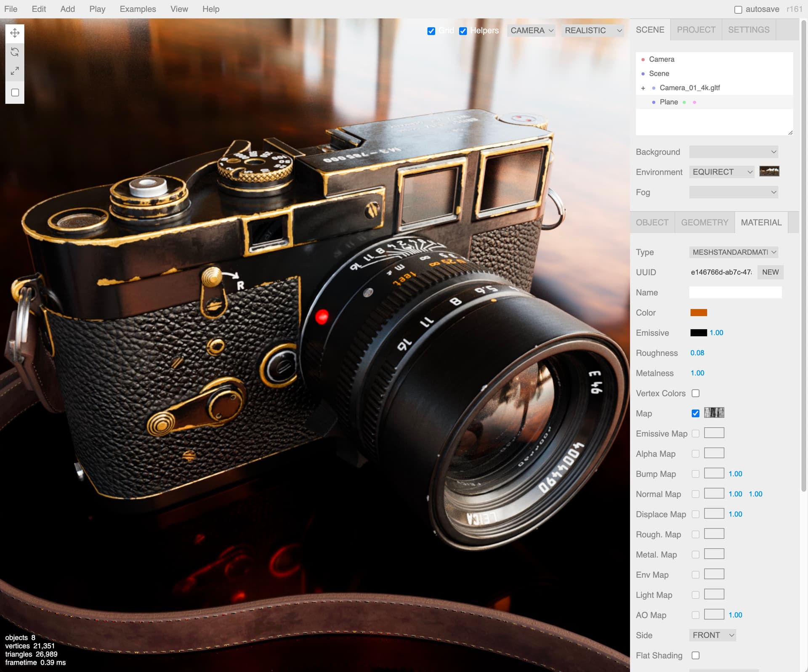Toggle the local space checkbox in toolbar
This screenshot has height=672, width=808.
15,93
